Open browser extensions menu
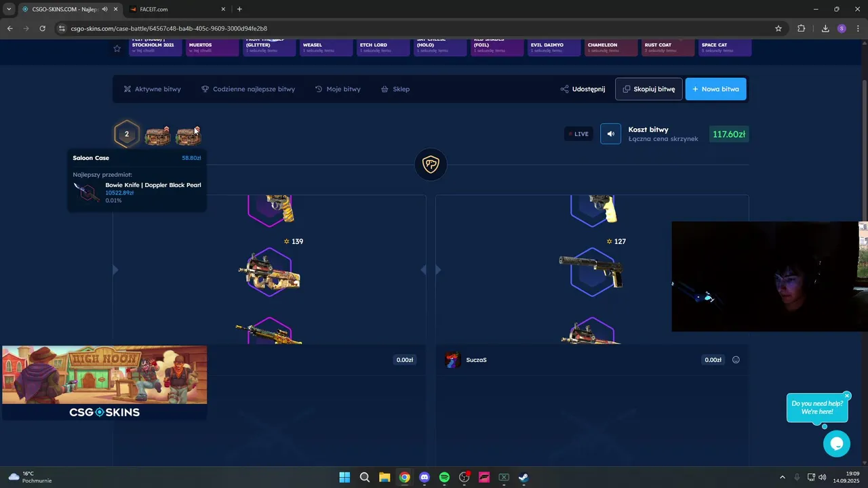Image resolution: width=868 pixels, height=488 pixels. tap(802, 28)
